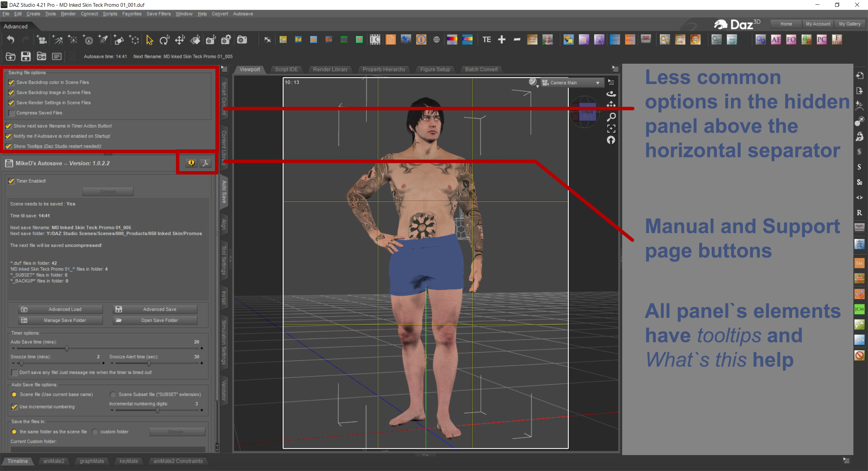Click the F Stop toolbar icon

837,40
